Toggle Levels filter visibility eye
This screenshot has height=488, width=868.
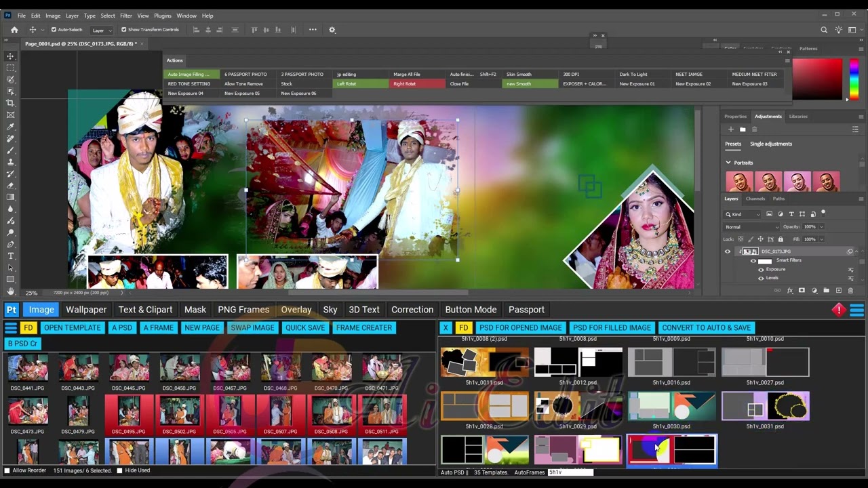[x=761, y=279]
